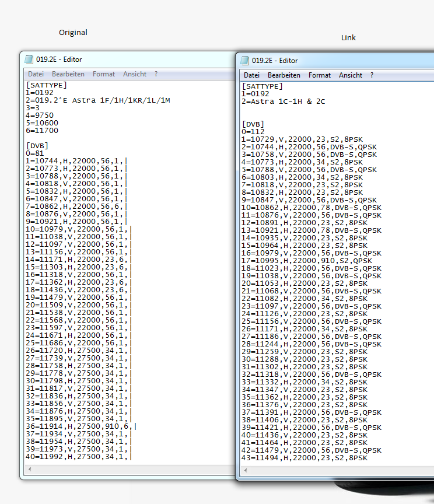Click line '39=11421,H,22000,56,DVB-S,QPSK'
The width and height of the screenshot is (434, 504).
[x=311, y=428]
